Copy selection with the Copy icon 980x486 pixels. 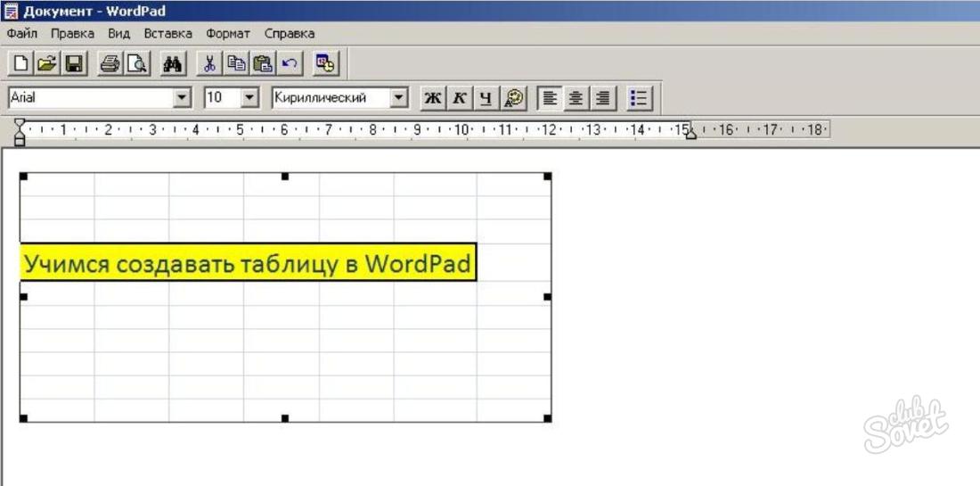(236, 64)
